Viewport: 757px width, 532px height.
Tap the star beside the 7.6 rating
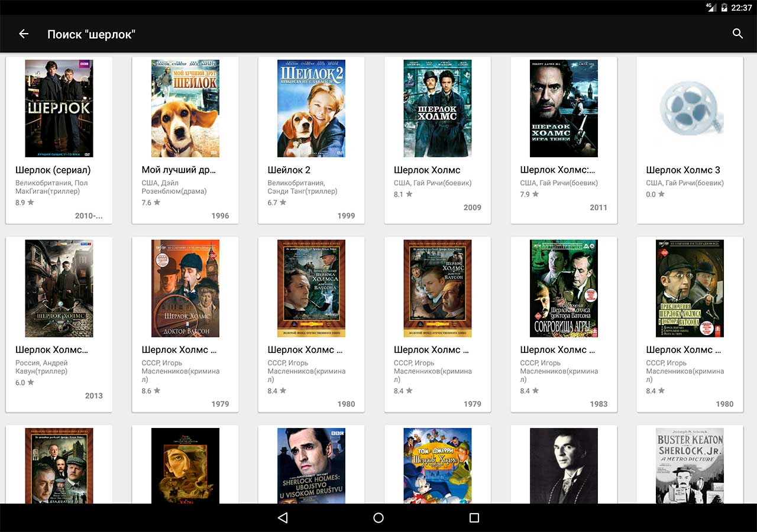tap(157, 202)
